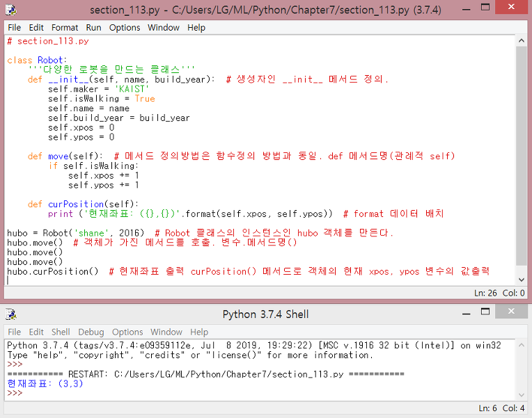Screen dimensions: 532x418
Task: Click the 'print' keyword in curPosition
Action: 61,214
